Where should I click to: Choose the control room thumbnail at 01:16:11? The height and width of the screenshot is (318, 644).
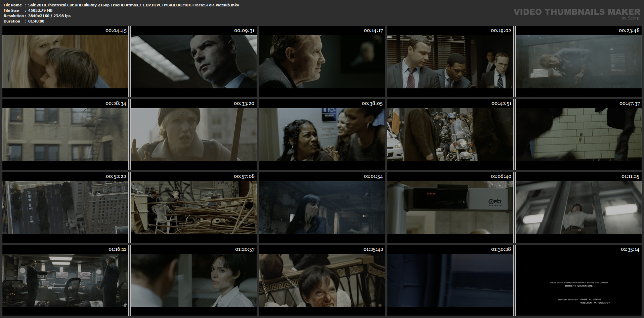[65, 280]
